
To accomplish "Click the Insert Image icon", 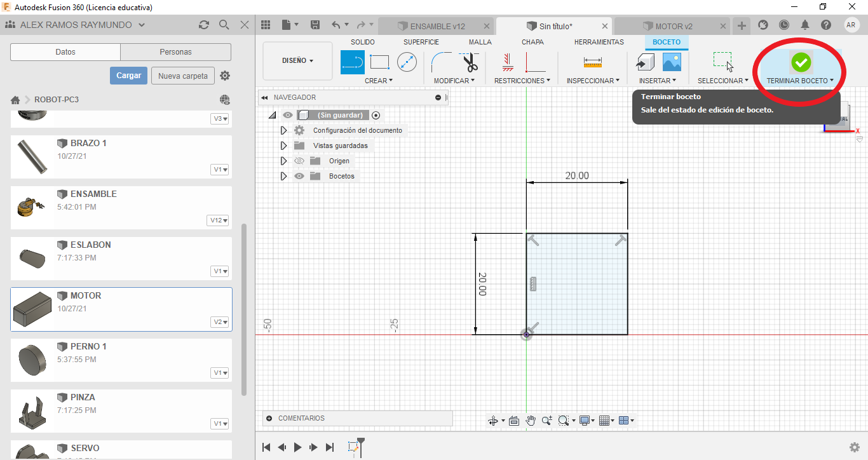I will tap(672, 62).
